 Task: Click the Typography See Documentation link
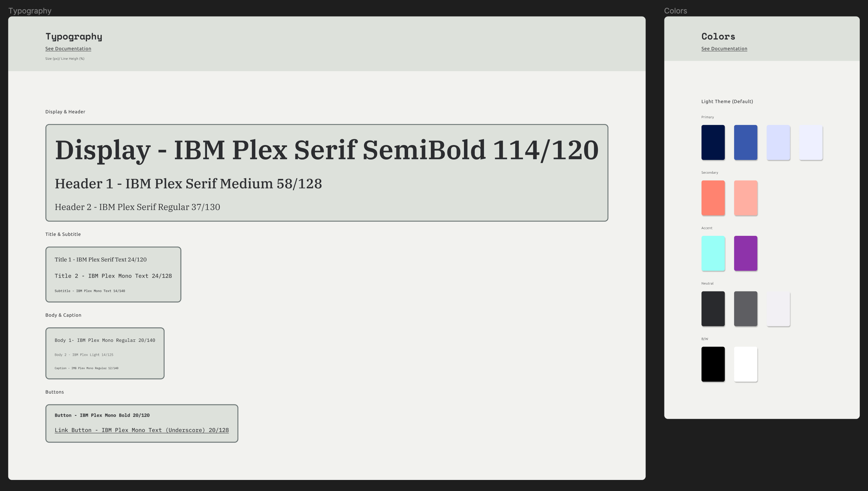tap(68, 49)
